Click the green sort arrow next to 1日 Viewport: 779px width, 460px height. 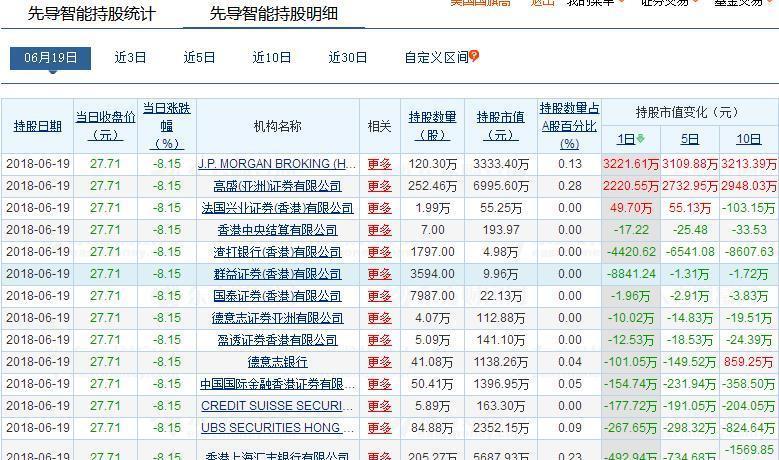[640, 138]
